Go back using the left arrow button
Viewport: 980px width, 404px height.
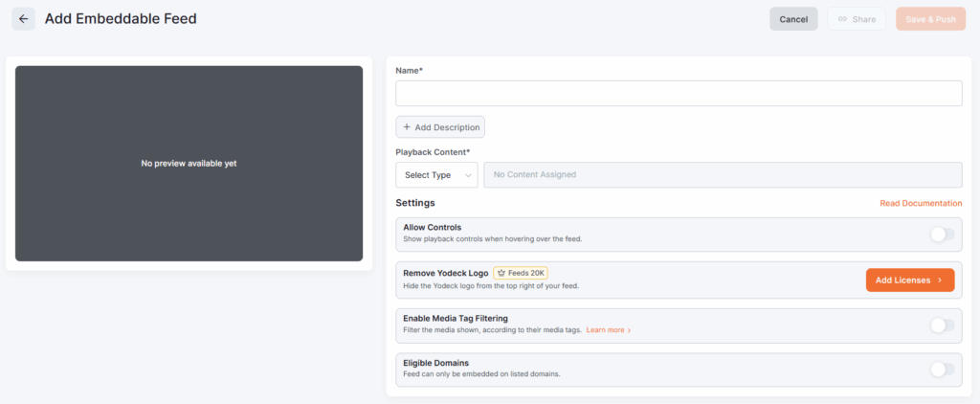click(24, 19)
